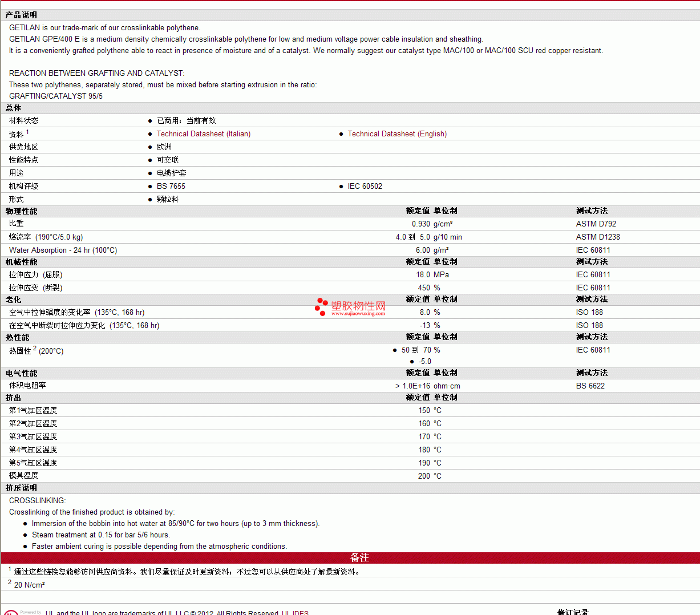The image size is (700, 615).
Task: Click the 电气性能 section header
Action: (22, 373)
